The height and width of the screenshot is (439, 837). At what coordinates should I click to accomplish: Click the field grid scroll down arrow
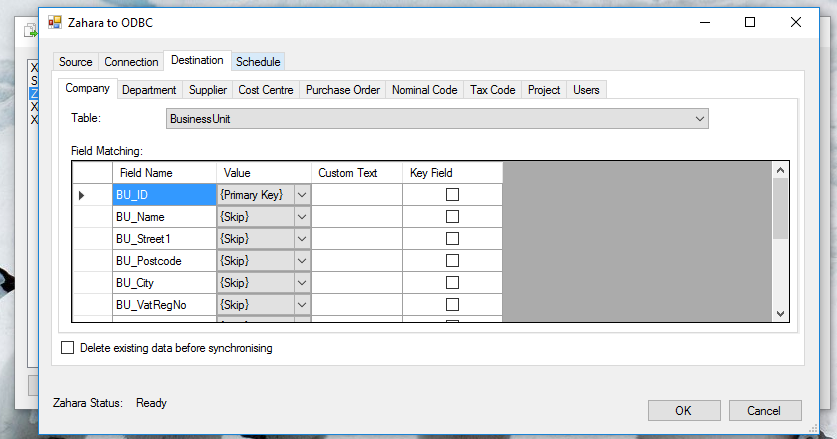[x=780, y=313]
